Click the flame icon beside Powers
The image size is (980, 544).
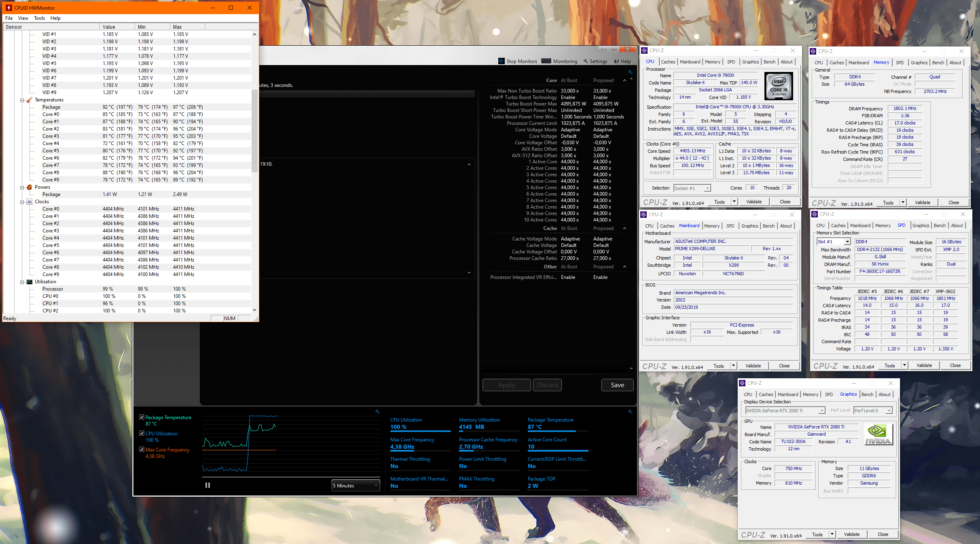(x=30, y=187)
